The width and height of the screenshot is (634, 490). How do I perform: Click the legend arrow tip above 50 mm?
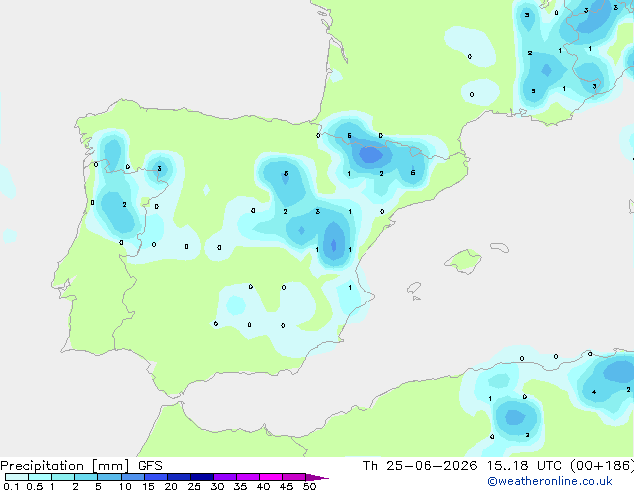click(317, 477)
